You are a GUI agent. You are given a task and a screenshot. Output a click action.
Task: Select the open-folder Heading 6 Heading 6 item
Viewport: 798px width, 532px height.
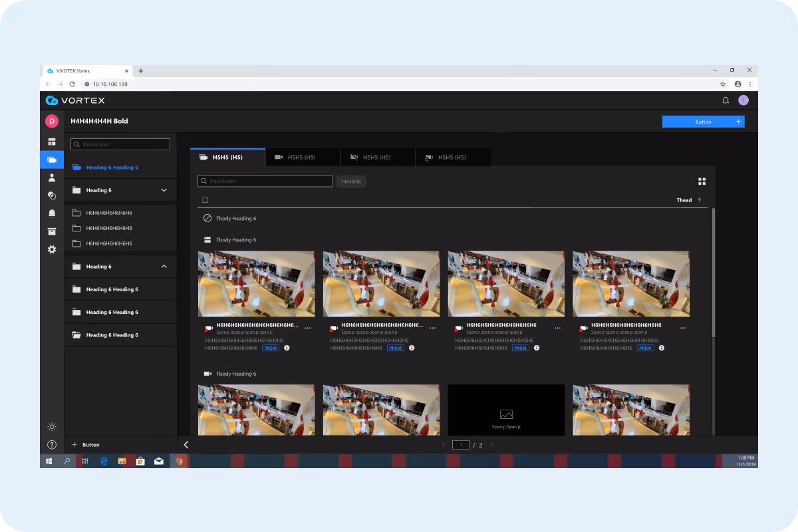(x=120, y=335)
